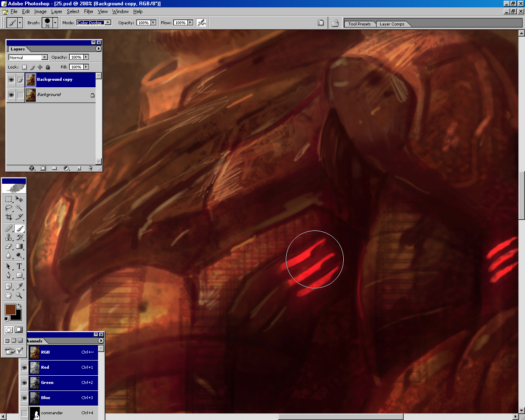Select the Gradient tool
This screenshot has width=525, height=420.
(x=19, y=247)
